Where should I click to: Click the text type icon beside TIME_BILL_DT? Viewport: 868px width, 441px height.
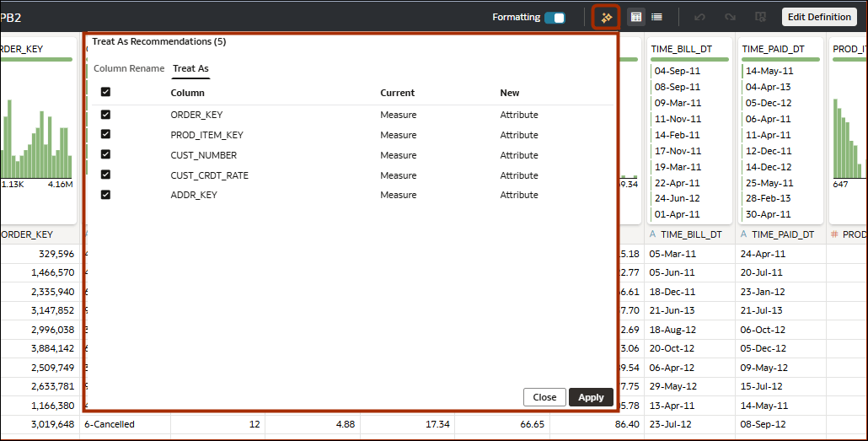pos(652,234)
